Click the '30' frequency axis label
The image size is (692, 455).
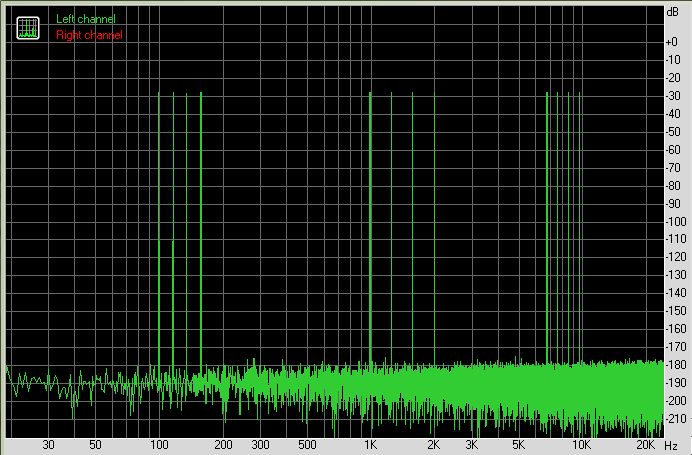[49, 445]
